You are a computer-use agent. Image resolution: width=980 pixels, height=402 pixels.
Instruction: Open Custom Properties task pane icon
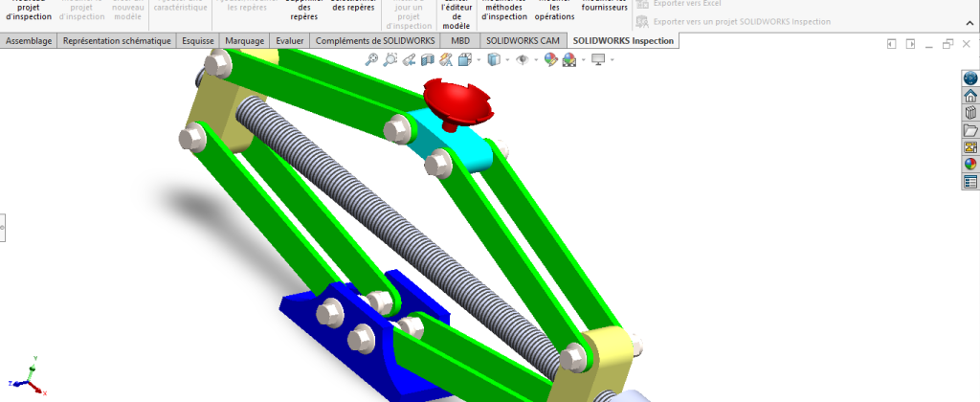coord(970,182)
